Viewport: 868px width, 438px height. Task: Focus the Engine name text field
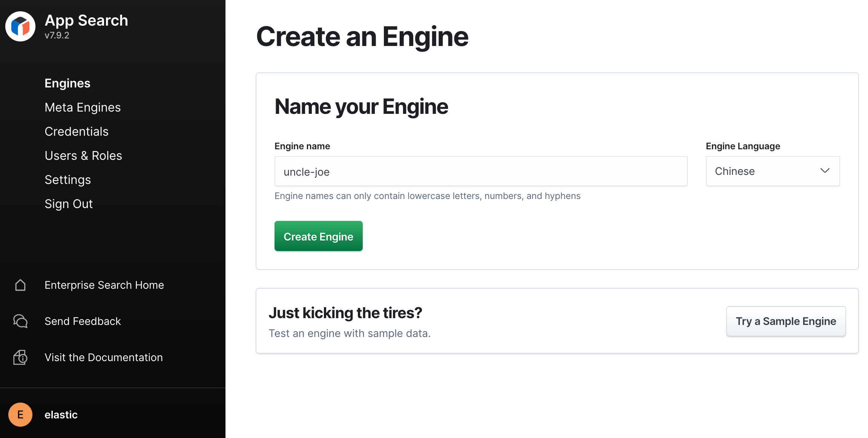click(481, 172)
